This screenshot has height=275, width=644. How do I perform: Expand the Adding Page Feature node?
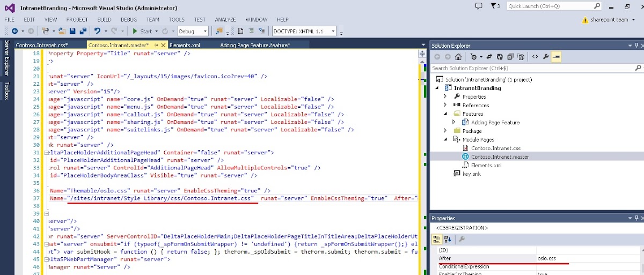click(x=453, y=122)
